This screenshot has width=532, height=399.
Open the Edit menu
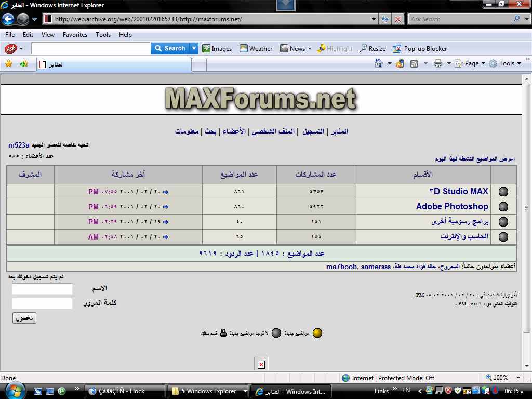tap(28, 35)
